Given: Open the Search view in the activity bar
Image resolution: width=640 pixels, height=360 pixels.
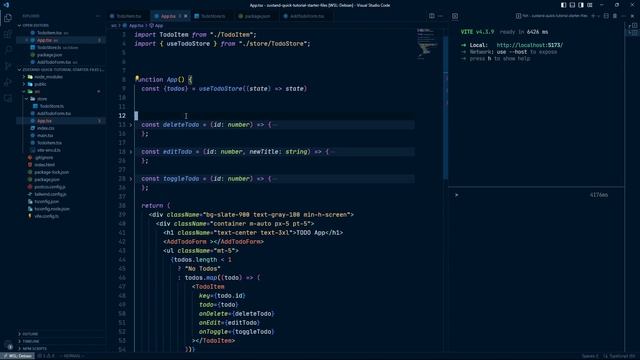Looking at the screenshot, I should pyautogui.click(x=8, y=50).
